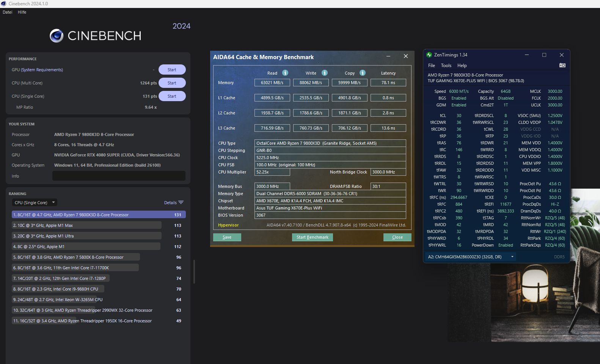Select ranking row Apple M1 Max
This screenshot has width=600, height=364.
pos(99,225)
